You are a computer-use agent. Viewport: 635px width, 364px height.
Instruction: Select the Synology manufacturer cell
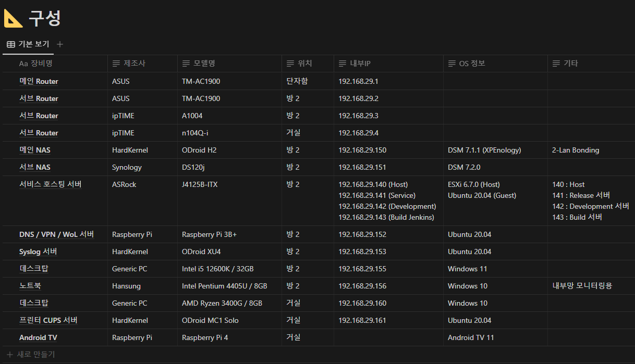click(142, 167)
